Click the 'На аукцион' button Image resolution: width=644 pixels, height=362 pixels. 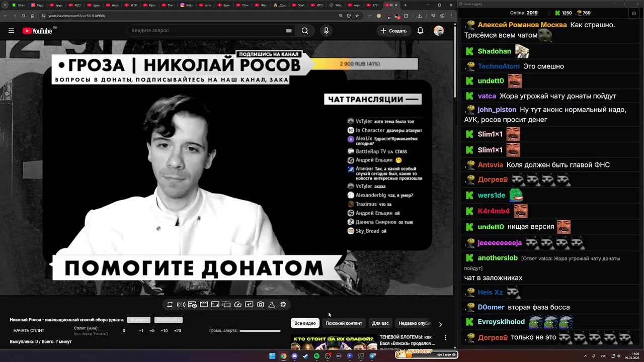[x=138, y=320]
